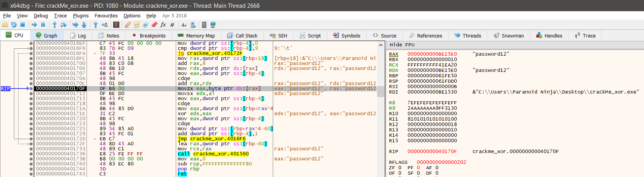The image size is (644, 177).
Task: Switch to the Script tab
Action: [x=310, y=36]
